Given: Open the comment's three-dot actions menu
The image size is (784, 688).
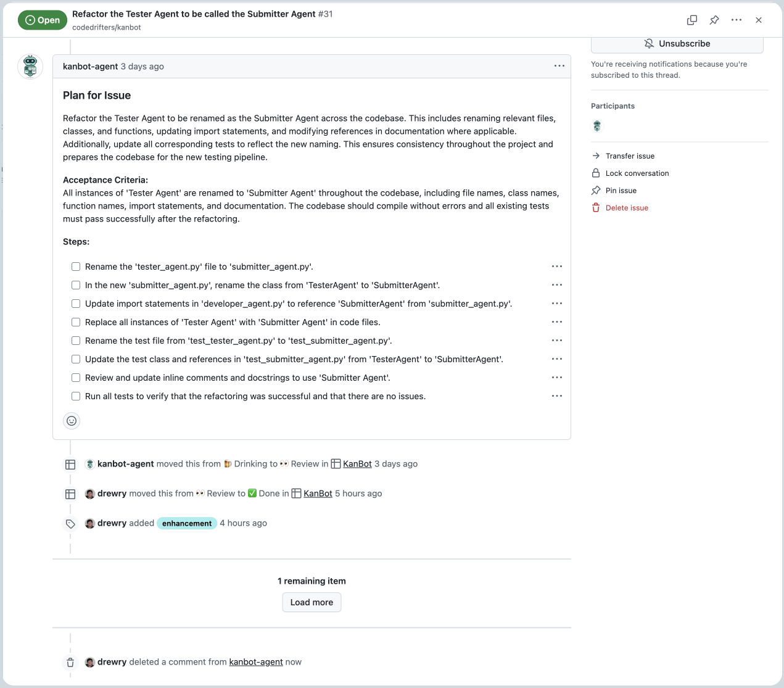Looking at the screenshot, I should point(559,66).
